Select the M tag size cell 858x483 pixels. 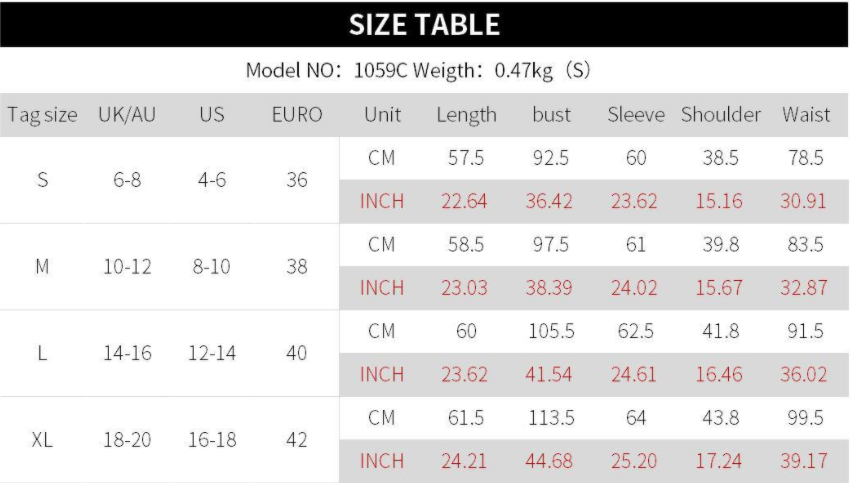click(x=42, y=267)
